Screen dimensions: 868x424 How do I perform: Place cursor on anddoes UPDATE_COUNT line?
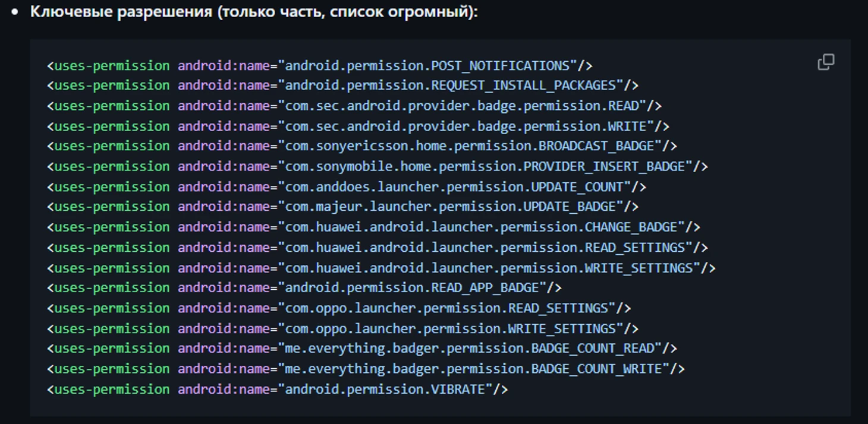(346, 187)
